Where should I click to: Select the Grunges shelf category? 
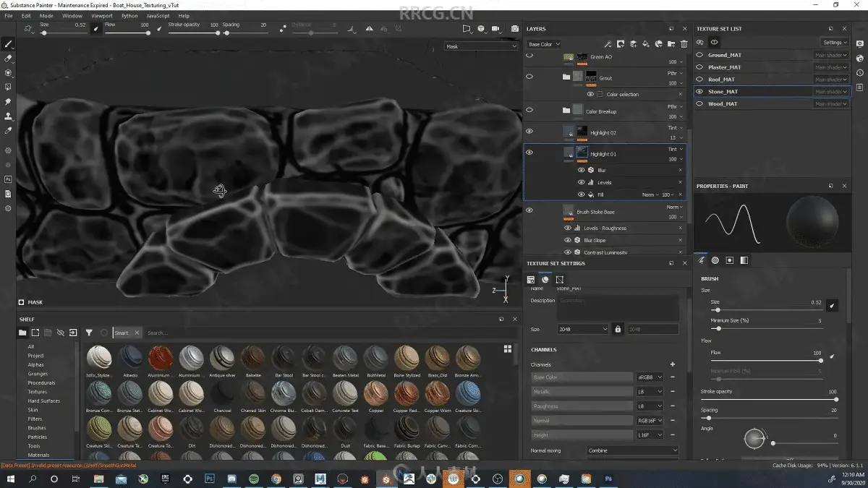click(38, 374)
